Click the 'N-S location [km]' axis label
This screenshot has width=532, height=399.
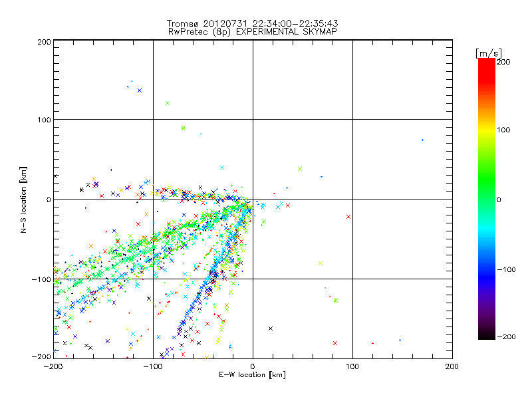(23, 200)
